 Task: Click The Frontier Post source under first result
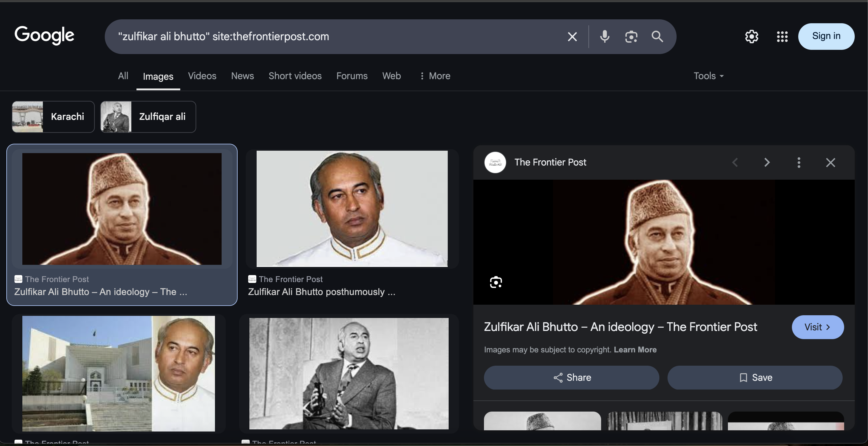[57, 279]
